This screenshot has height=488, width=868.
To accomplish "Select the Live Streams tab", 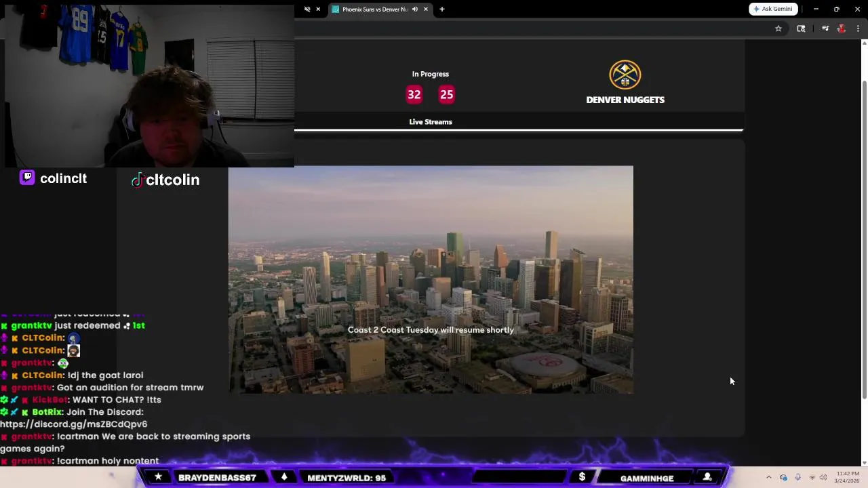I will (431, 122).
